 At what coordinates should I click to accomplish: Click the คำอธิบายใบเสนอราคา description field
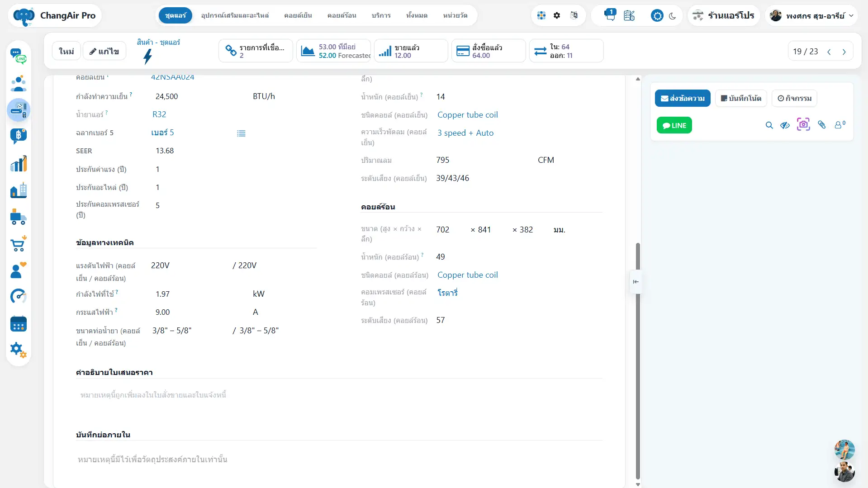[339, 395]
